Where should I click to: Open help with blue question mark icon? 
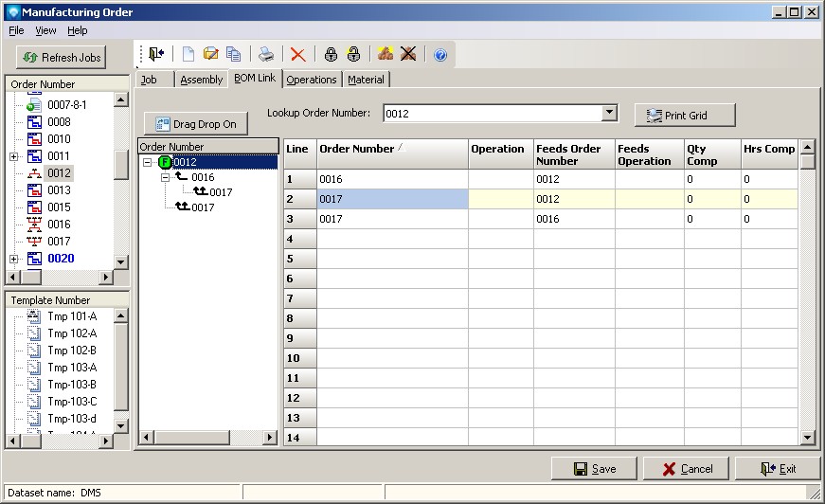click(x=440, y=55)
